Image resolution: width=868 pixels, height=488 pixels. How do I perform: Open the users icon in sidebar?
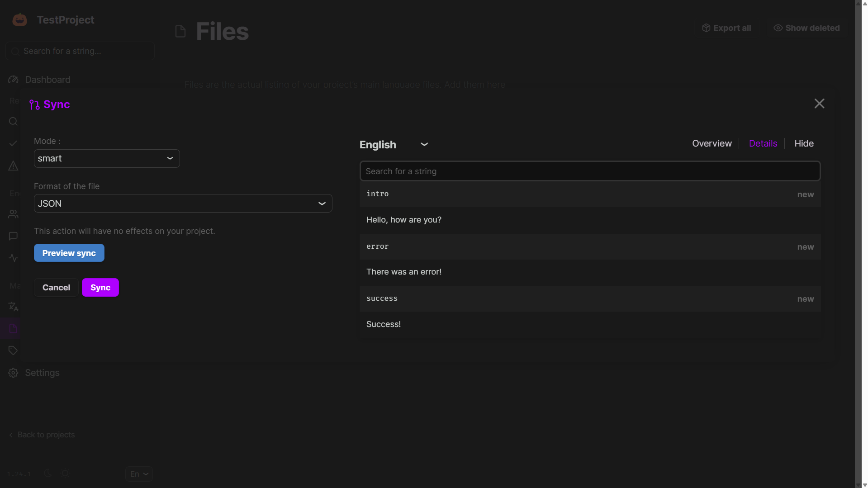click(13, 214)
